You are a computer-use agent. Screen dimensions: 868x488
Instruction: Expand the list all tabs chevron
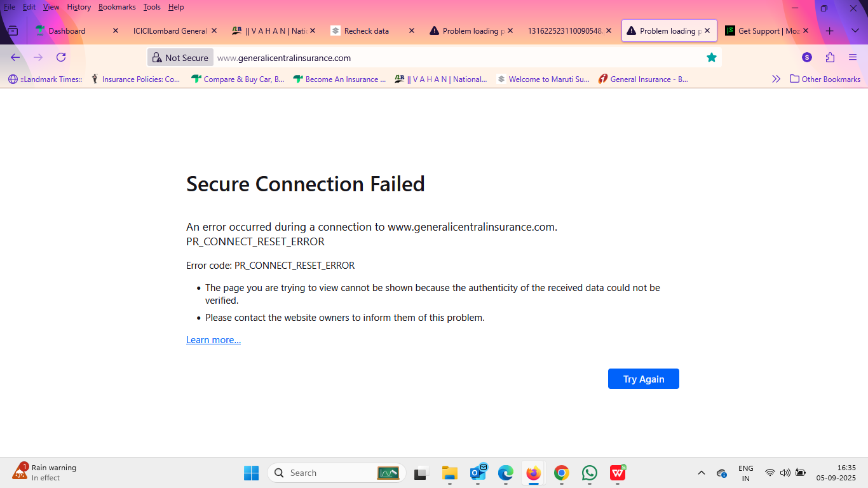tap(855, 30)
